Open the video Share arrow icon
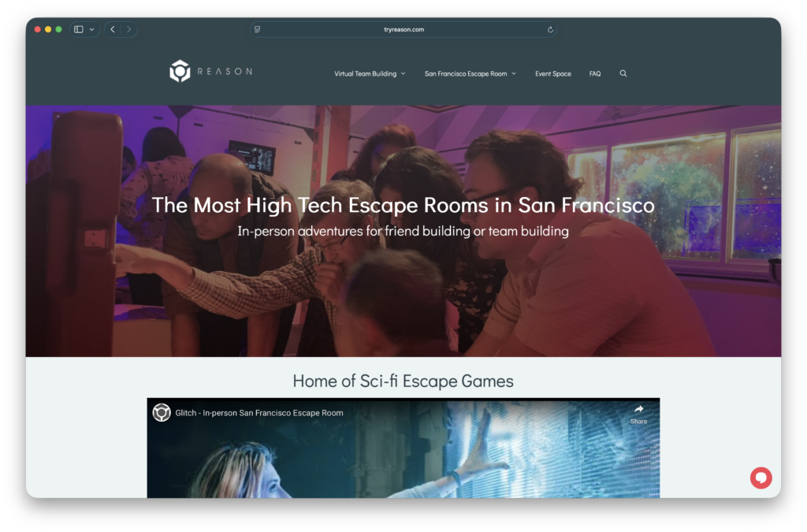This screenshot has width=807, height=532. coord(638,409)
